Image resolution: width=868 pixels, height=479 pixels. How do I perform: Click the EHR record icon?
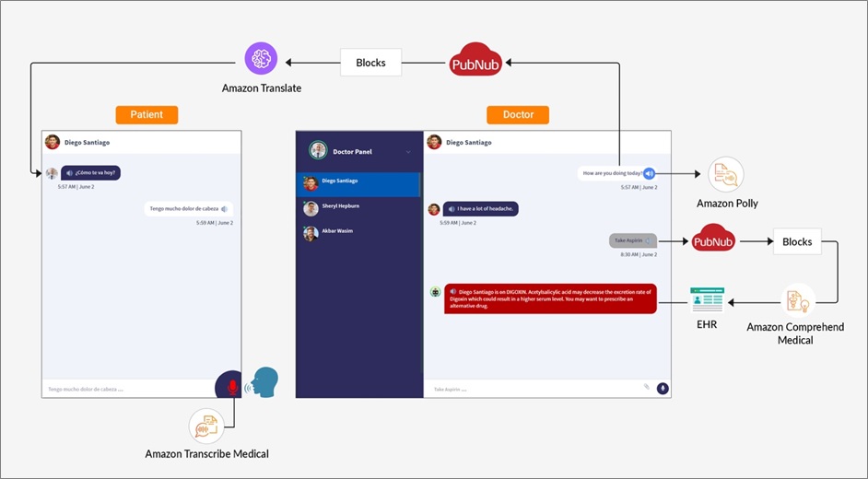click(x=707, y=299)
